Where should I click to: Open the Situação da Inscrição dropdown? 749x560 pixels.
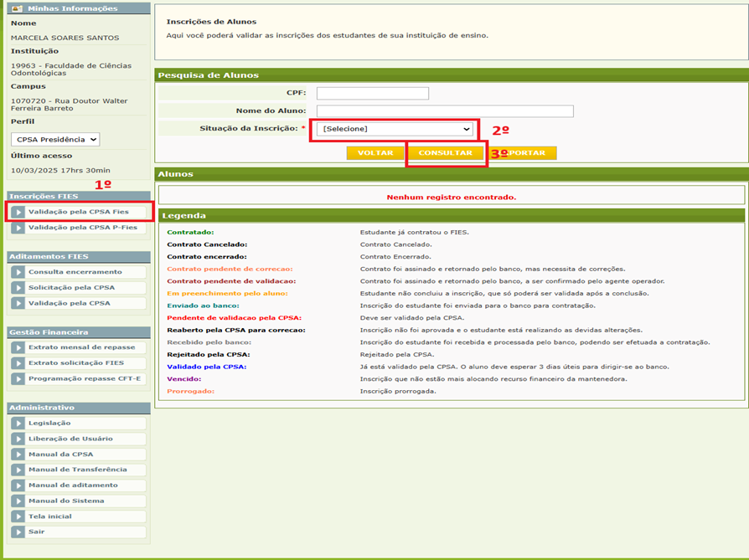point(395,129)
